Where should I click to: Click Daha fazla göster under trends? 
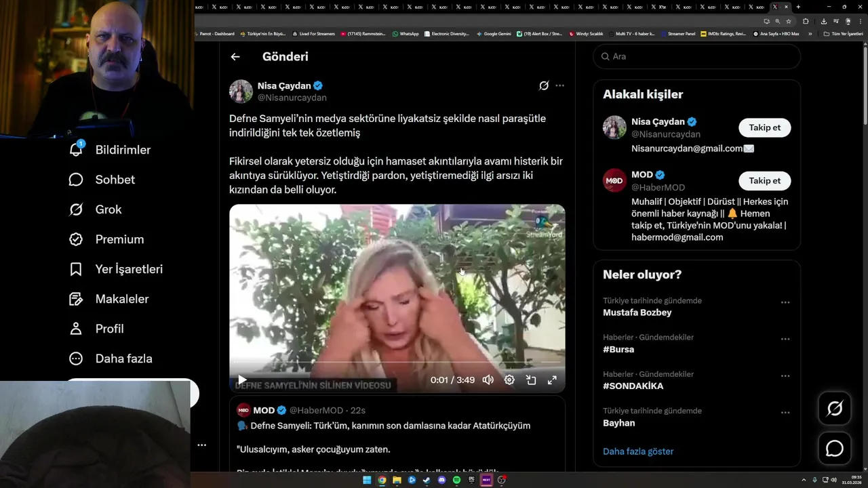click(x=638, y=451)
